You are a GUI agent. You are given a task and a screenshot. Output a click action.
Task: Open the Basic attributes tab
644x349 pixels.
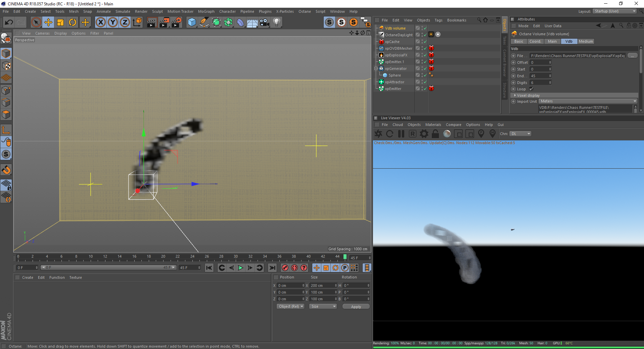pos(519,41)
